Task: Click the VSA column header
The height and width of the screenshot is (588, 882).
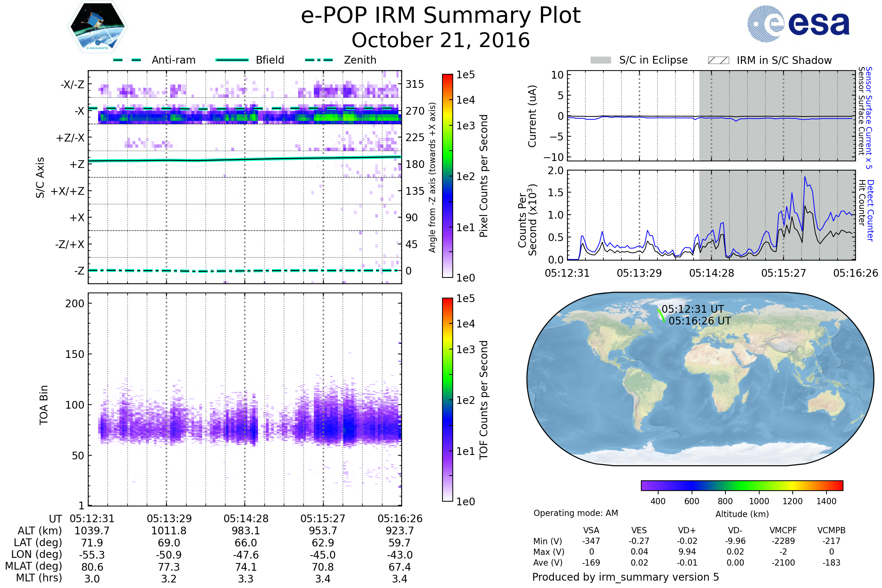Action: (x=591, y=530)
